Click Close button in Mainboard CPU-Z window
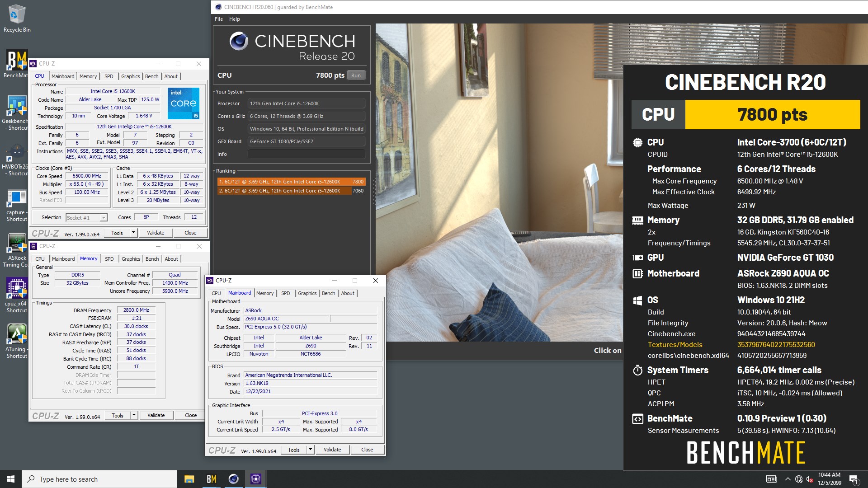 point(367,450)
